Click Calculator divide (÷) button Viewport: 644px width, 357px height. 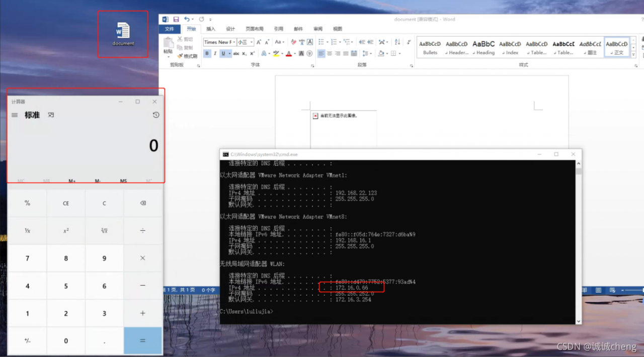[x=142, y=231]
